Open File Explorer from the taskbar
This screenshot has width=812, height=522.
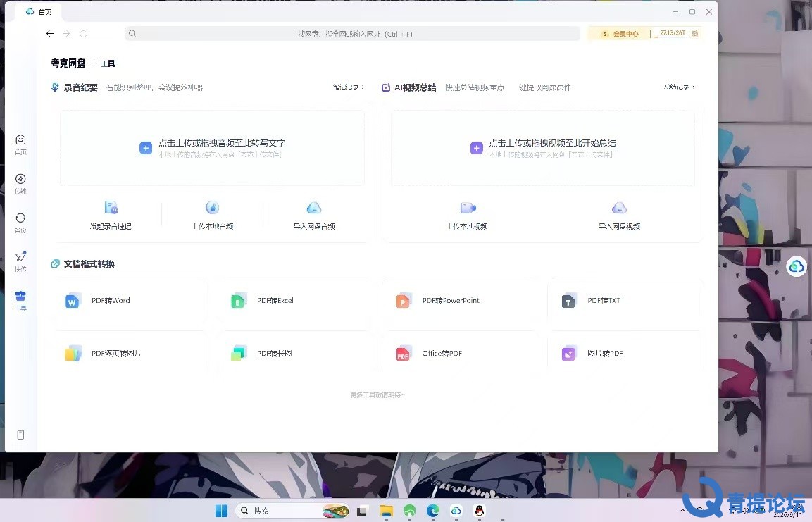click(387, 511)
